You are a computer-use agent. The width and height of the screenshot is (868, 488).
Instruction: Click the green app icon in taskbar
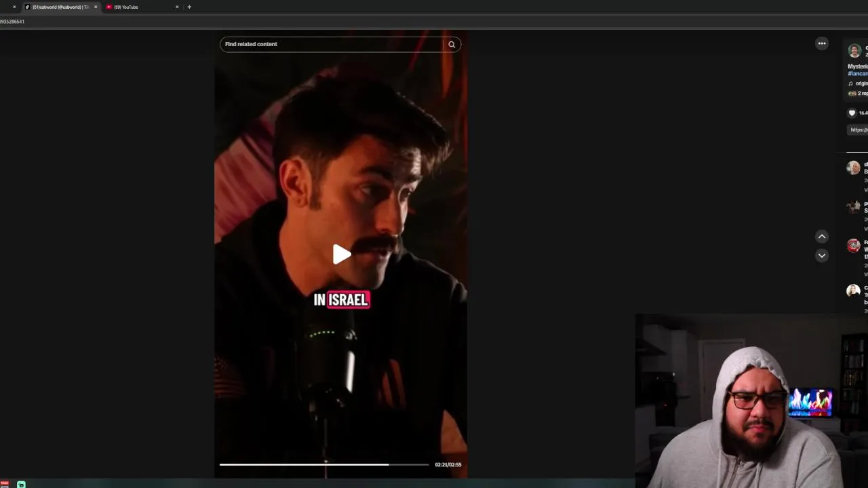pyautogui.click(x=21, y=485)
